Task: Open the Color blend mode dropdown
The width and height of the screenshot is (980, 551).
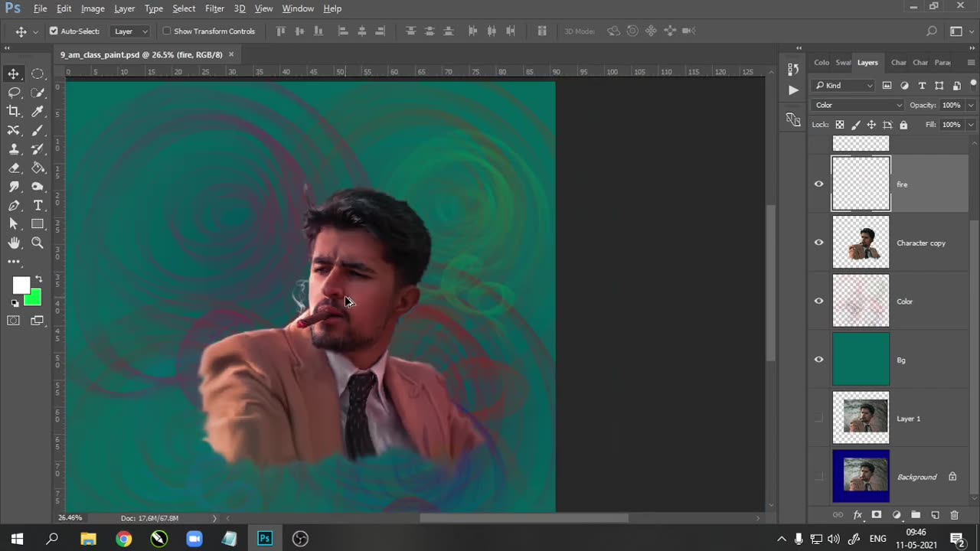Action: click(x=858, y=105)
